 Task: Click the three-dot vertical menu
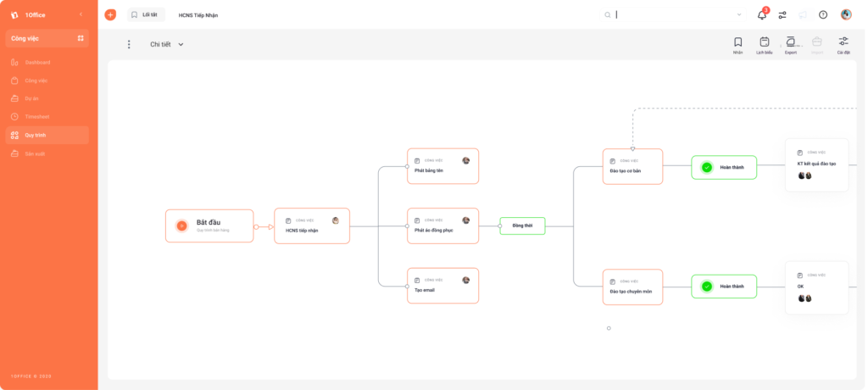click(x=129, y=44)
